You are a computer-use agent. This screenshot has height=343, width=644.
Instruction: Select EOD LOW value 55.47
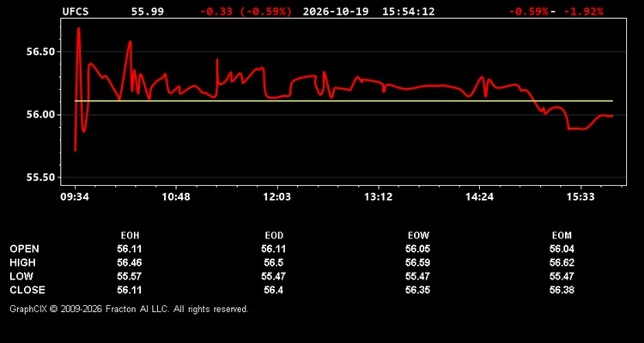click(274, 276)
